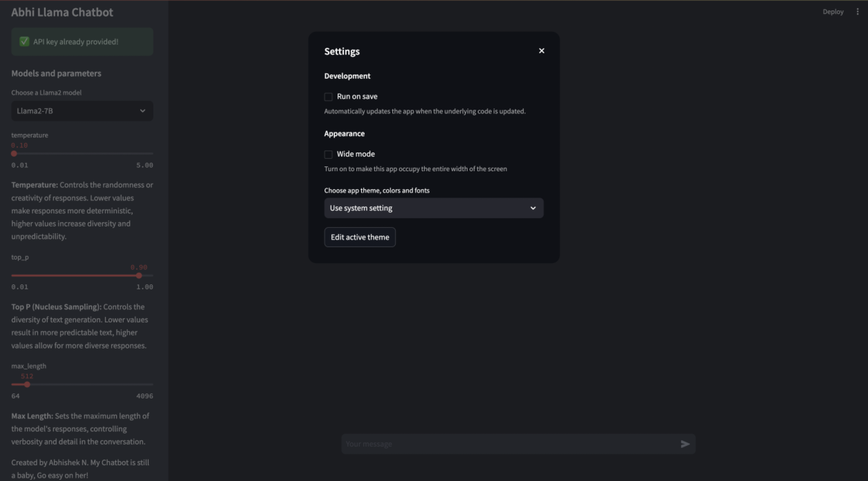Close the Settings dialog with X
The width and height of the screenshot is (868, 481).
[x=541, y=51]
